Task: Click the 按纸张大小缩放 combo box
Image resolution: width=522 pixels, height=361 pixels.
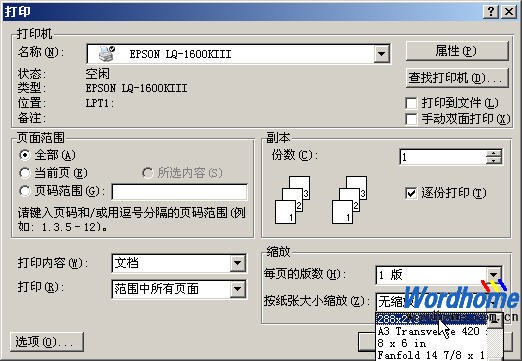Action: pyautogui.click(x=438, y=302)
